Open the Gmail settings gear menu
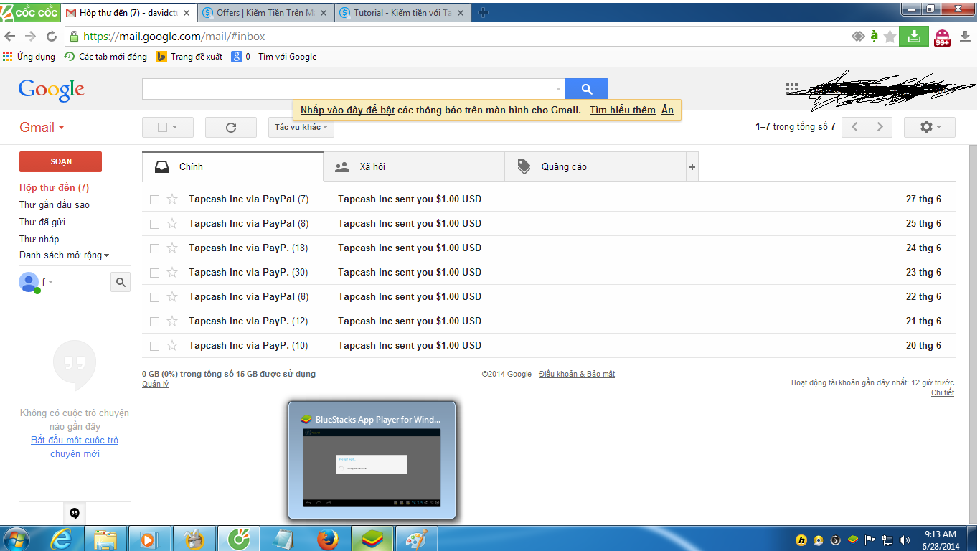980x551 pixels. (x=929, y=127)
